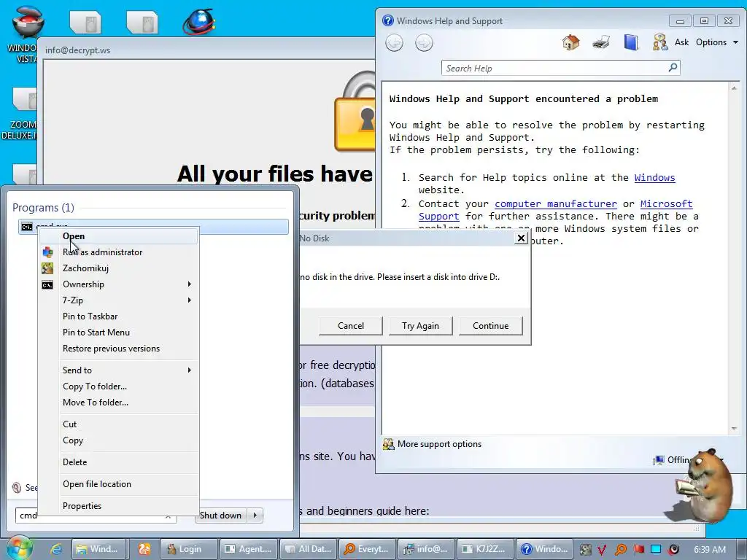Click More support options
747x560 pixels.
pyautogui.click(x=433, y=444)
